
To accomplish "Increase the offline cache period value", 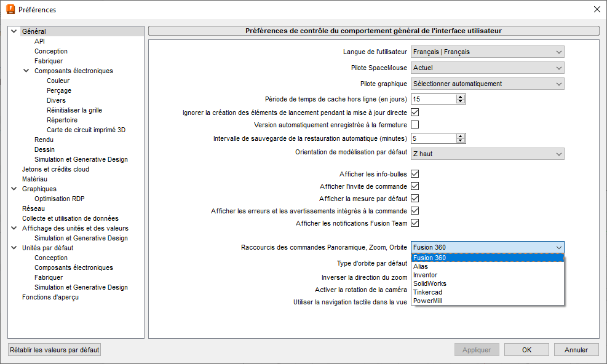I will 460,97.
